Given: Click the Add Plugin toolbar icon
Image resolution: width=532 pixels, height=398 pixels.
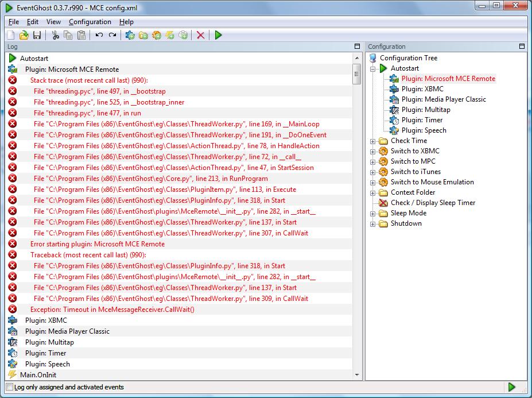Looking at the screenshot, I should click(x=130, y=35).
